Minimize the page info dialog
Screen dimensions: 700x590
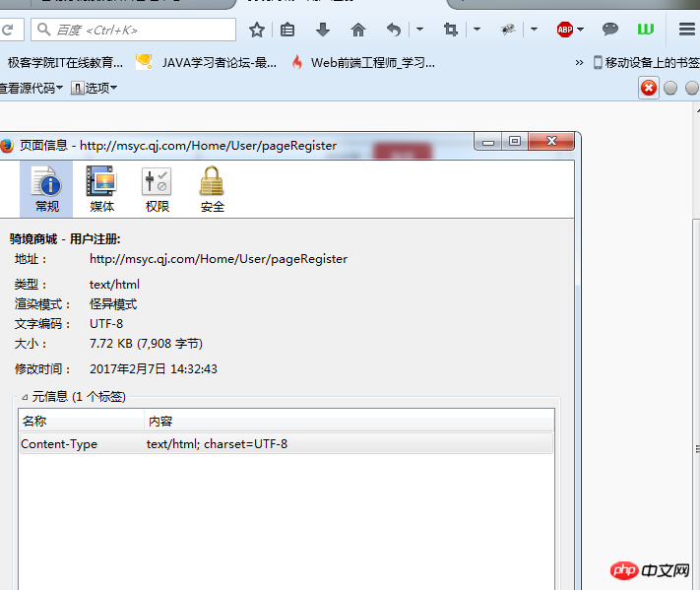pos(488,142)
